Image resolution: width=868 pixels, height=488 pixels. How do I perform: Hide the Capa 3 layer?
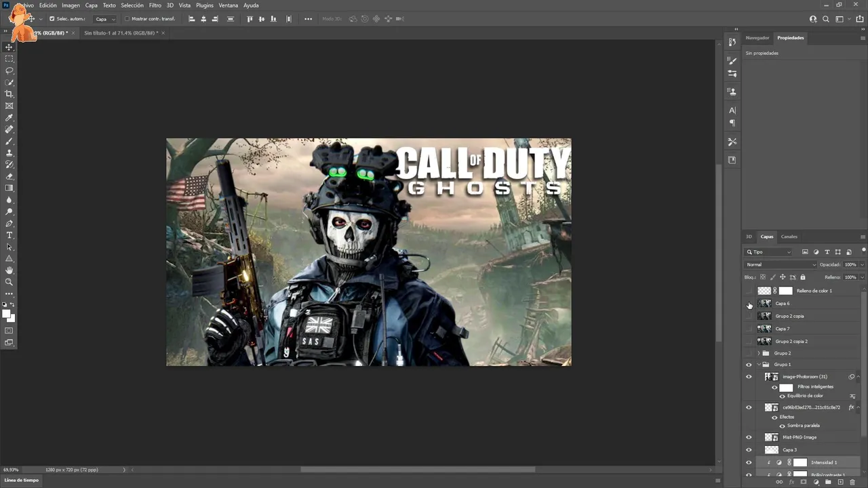click(x=749, y=450)
